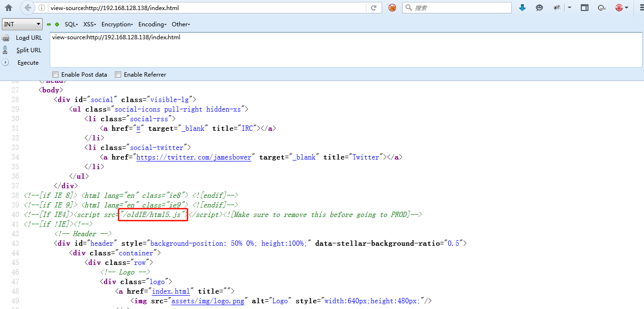Enable Post data checkbox
The width and height of the screenshot is (644, 309).
[56, 75]
